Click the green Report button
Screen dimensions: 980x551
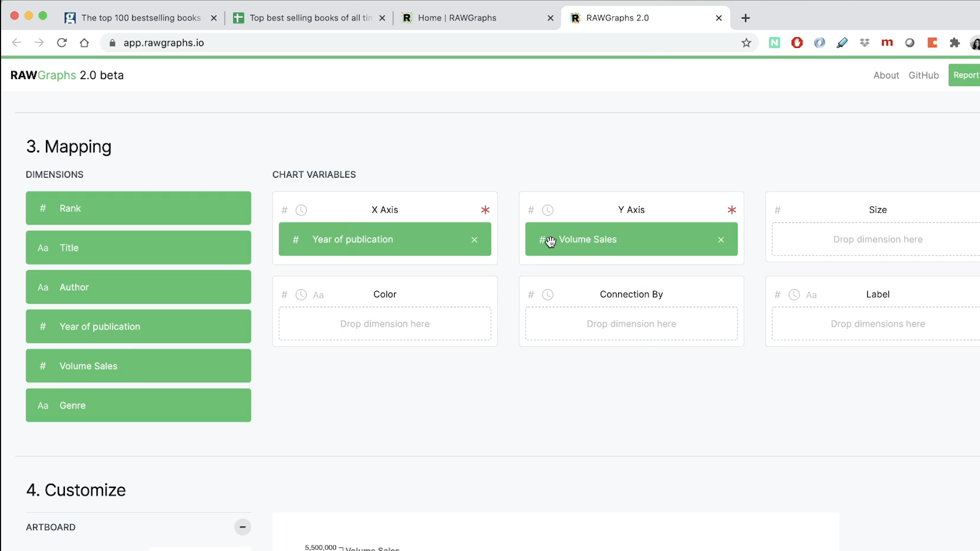pyautogui.click(x=965, y=76)
